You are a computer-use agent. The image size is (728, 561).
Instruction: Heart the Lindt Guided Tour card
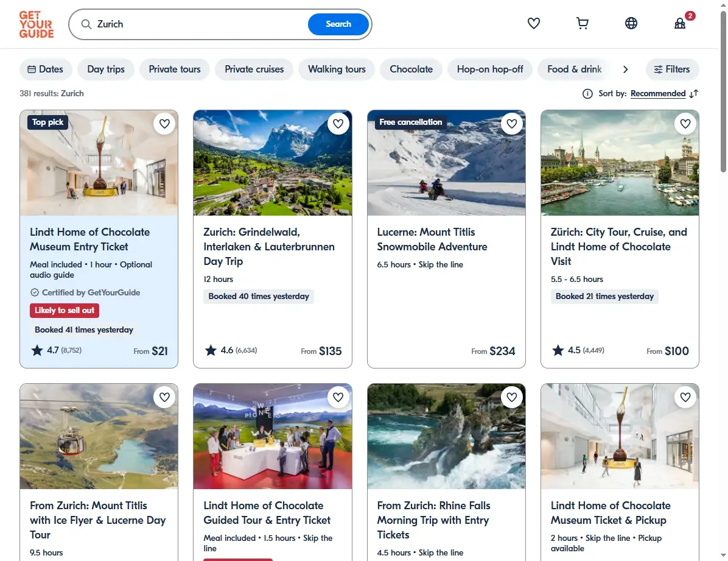tap(338, 397)
